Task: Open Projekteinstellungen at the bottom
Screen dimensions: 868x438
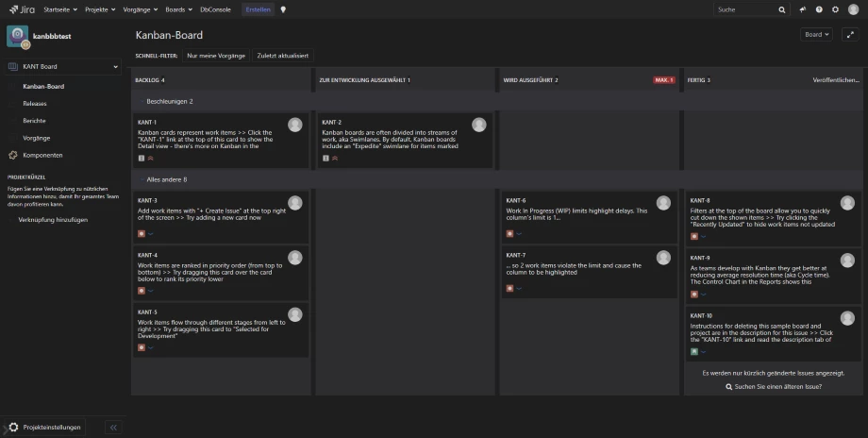Action: [x=45, y=427]
